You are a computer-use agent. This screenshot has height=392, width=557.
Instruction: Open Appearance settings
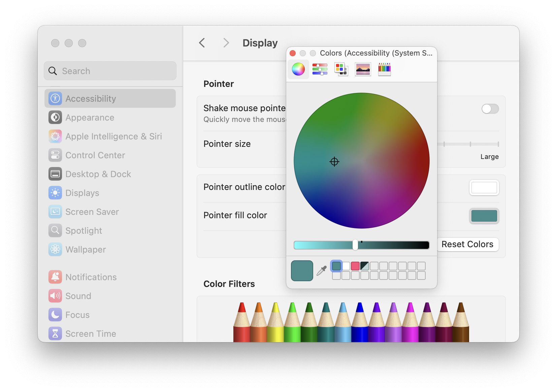pyautogui.click(x=110, y=118)
